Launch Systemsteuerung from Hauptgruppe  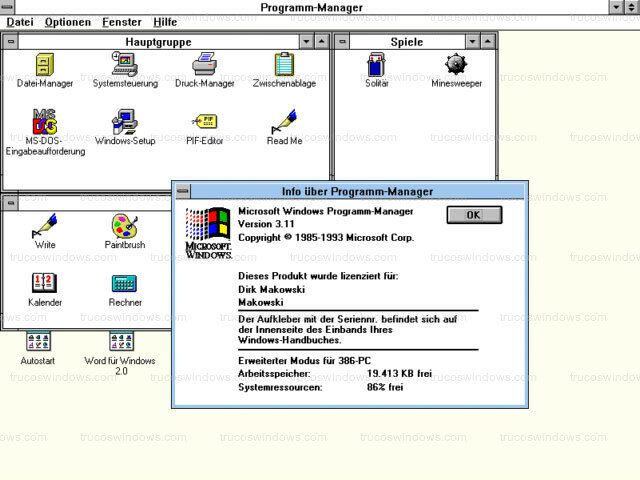tap(125, 64)
